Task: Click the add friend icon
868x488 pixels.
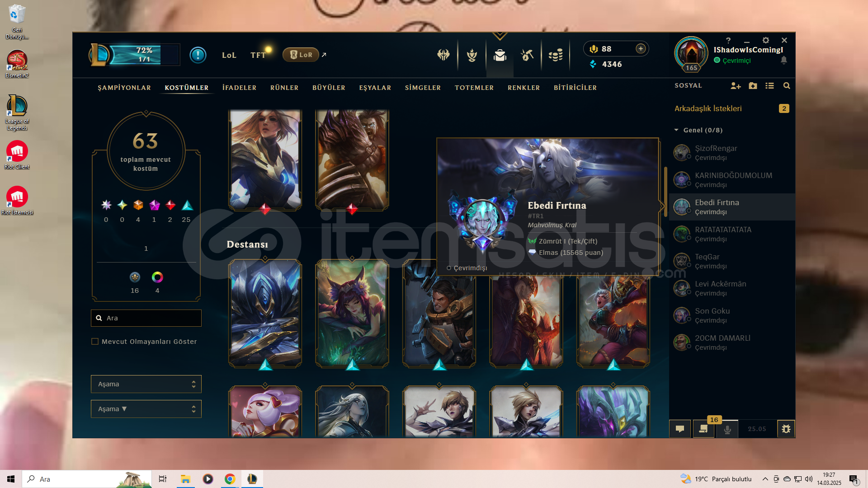Action: [x=736, y=86]
